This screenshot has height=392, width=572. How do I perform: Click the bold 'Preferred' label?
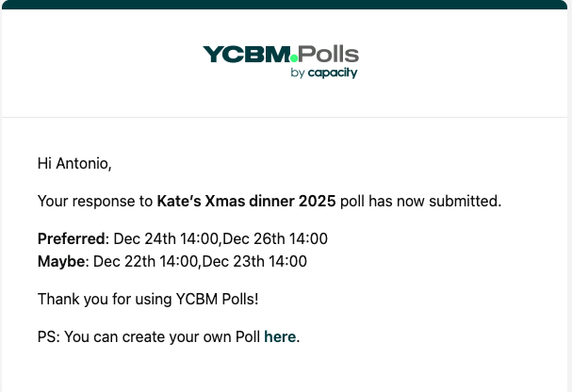tap(71, 238)
